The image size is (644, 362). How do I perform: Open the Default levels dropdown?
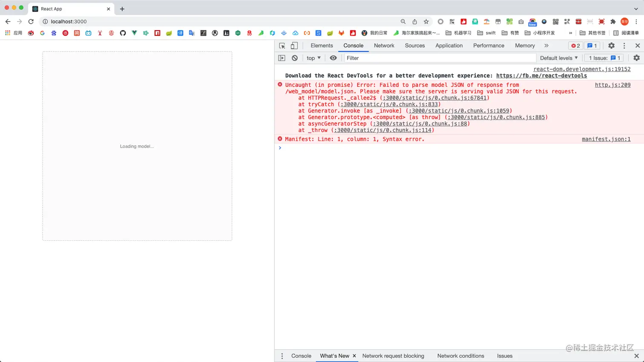(559, 58)
